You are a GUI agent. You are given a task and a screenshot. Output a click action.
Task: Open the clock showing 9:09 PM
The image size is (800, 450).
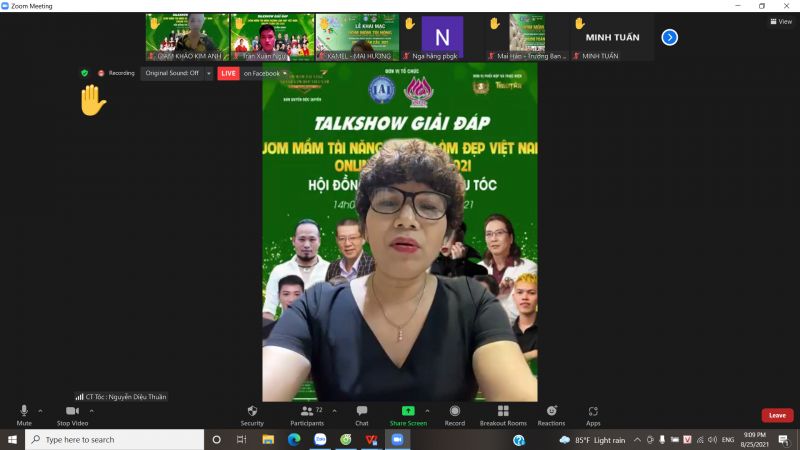pos(755,440)
